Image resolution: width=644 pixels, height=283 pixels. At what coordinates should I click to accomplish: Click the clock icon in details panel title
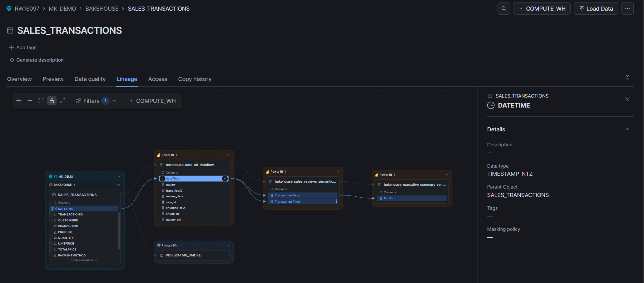click(x=491, y=105)
